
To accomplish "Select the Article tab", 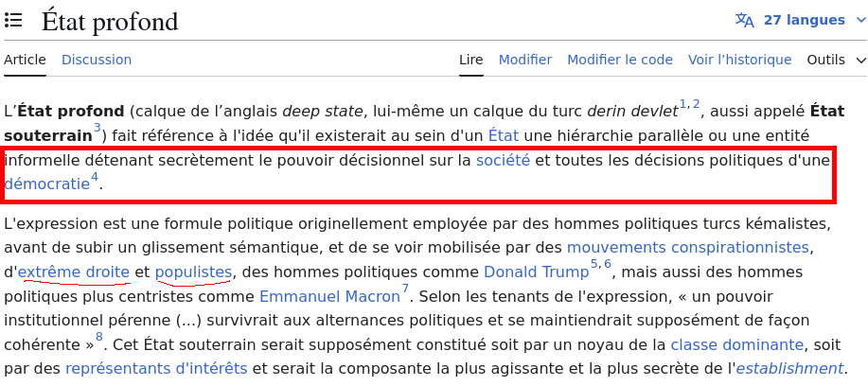I will pyautogui.click(x=25, y=60).
